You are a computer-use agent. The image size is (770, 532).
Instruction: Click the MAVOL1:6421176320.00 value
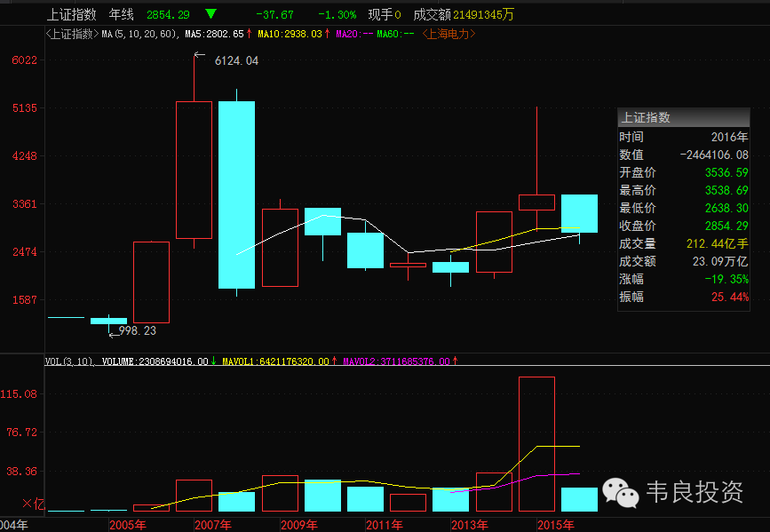275,361
